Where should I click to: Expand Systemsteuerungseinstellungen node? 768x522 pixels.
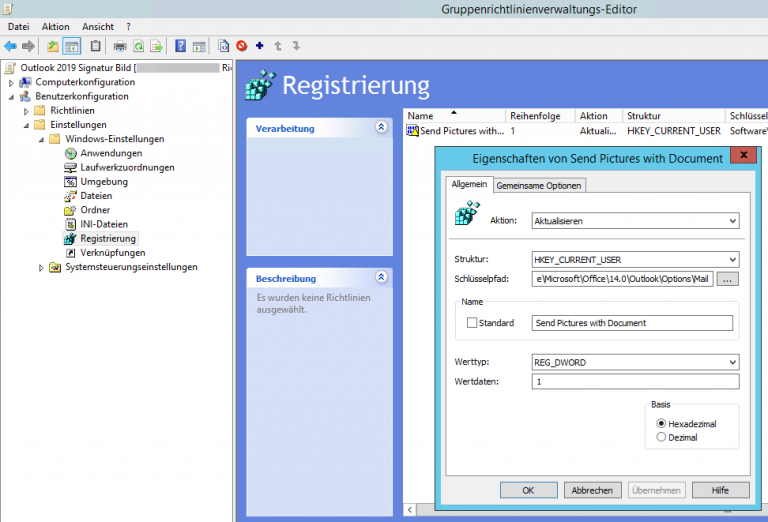coord(42,267)
